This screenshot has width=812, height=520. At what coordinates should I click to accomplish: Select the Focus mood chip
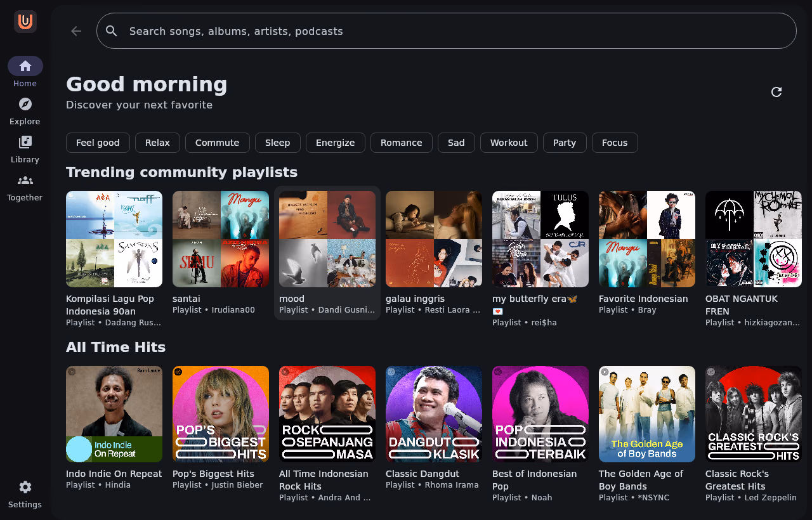[x=615, y=143]
